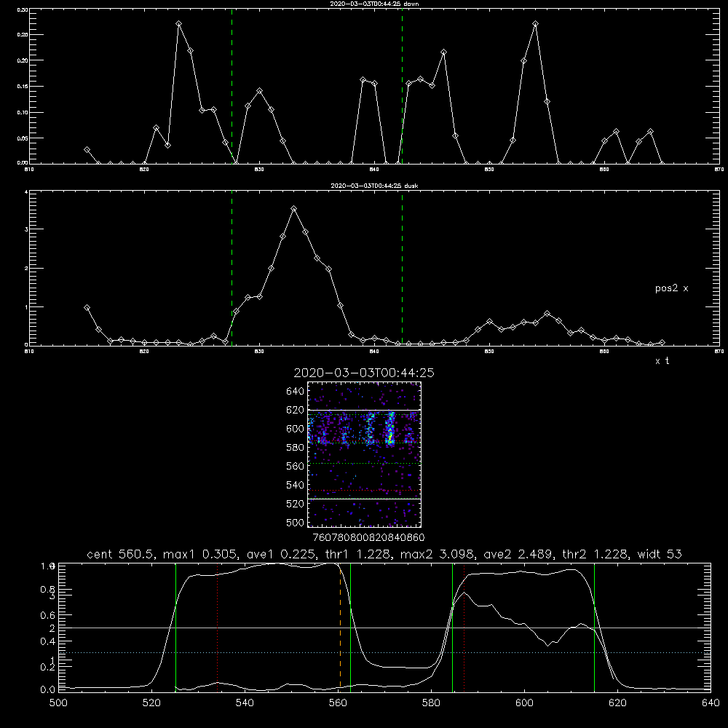Select the timestamp title above the heatmap
The image size is (728, 728).
point(364,373)
